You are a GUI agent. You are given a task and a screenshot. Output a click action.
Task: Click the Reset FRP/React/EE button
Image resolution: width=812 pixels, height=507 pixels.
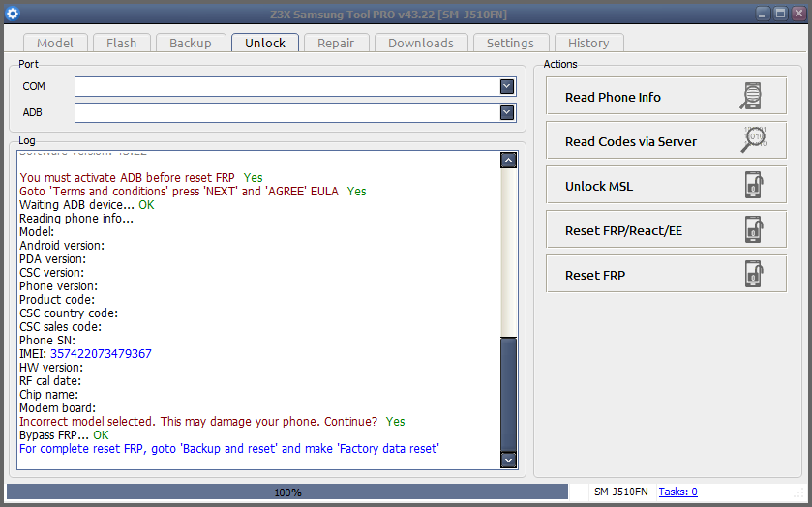(666, 229)
